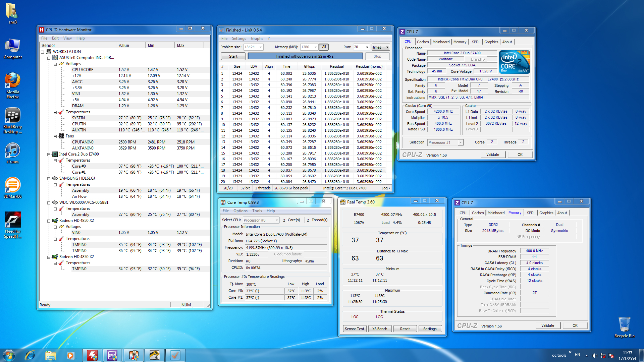Collapse the Voltages tree node under ASUSTeK
The width and height of the screenshot is (644, 362).
point(55,64)
